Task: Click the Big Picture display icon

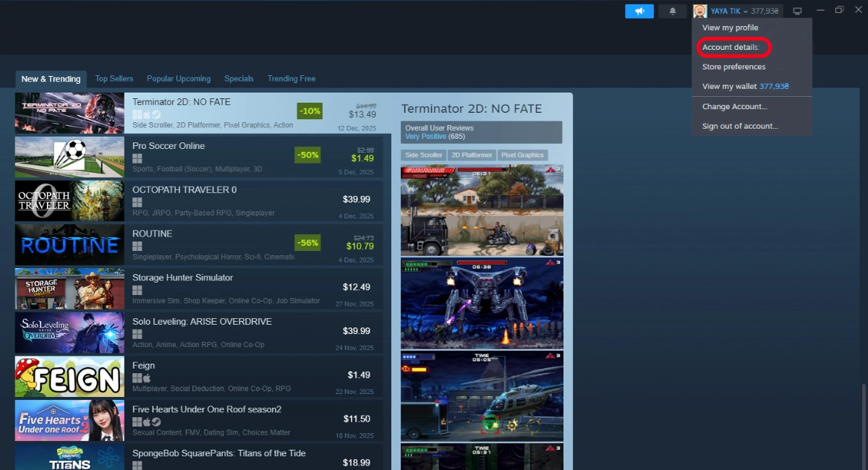Action: pos(797,11)
